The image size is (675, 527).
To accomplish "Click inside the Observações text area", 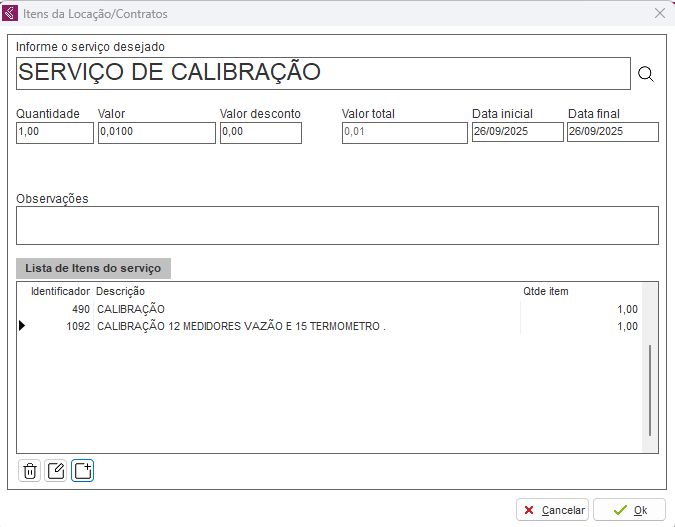I will 337,225.
